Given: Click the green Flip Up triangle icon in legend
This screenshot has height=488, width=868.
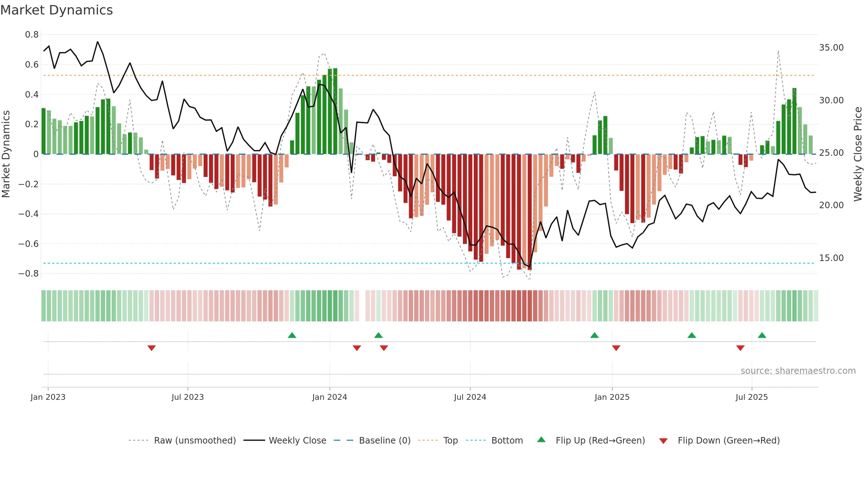Looking at the screenshot, I should pyautogui.click(x=541, y=440).
